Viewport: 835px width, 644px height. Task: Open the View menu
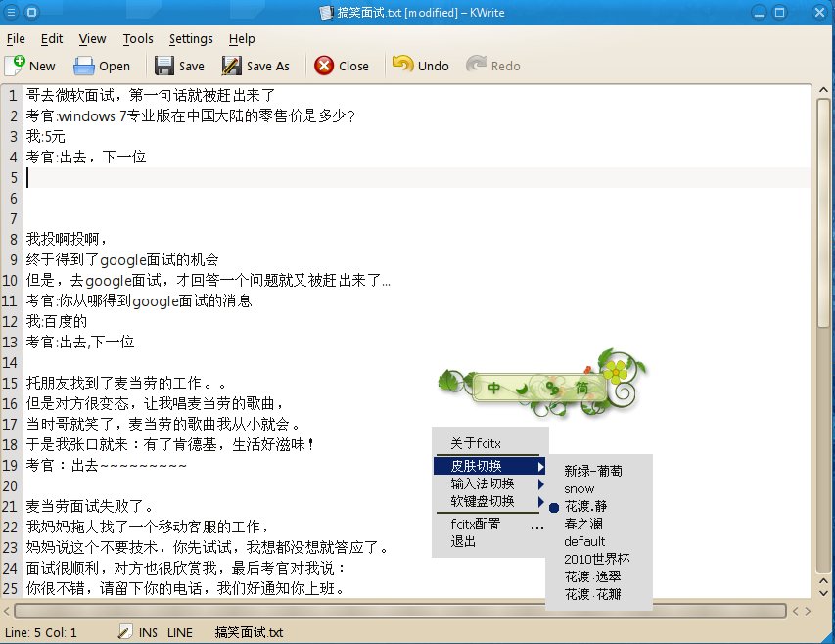(92, 39)
